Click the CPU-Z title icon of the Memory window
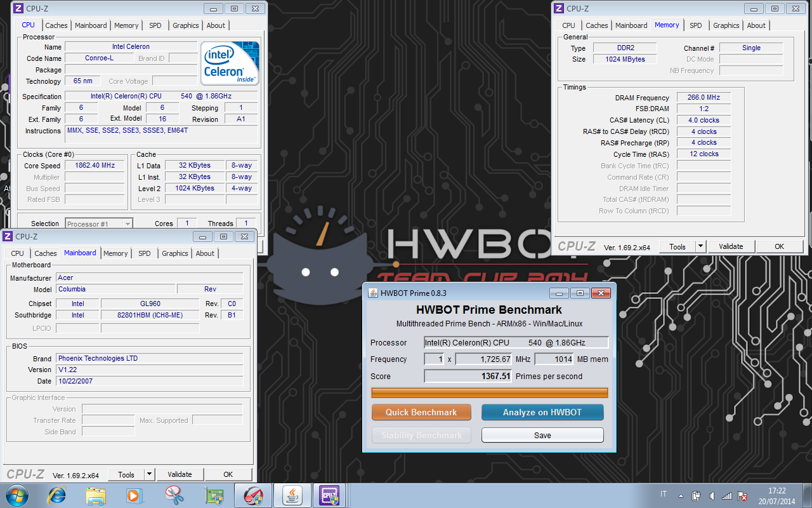The height and width of the screenshot is (508, 812). tap(559, 8)
